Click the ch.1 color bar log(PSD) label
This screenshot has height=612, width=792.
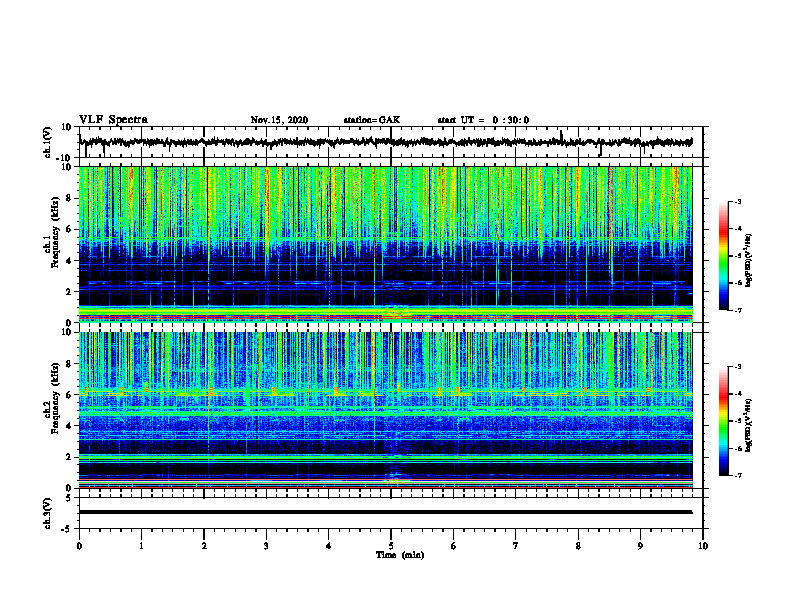pos(748,261)
